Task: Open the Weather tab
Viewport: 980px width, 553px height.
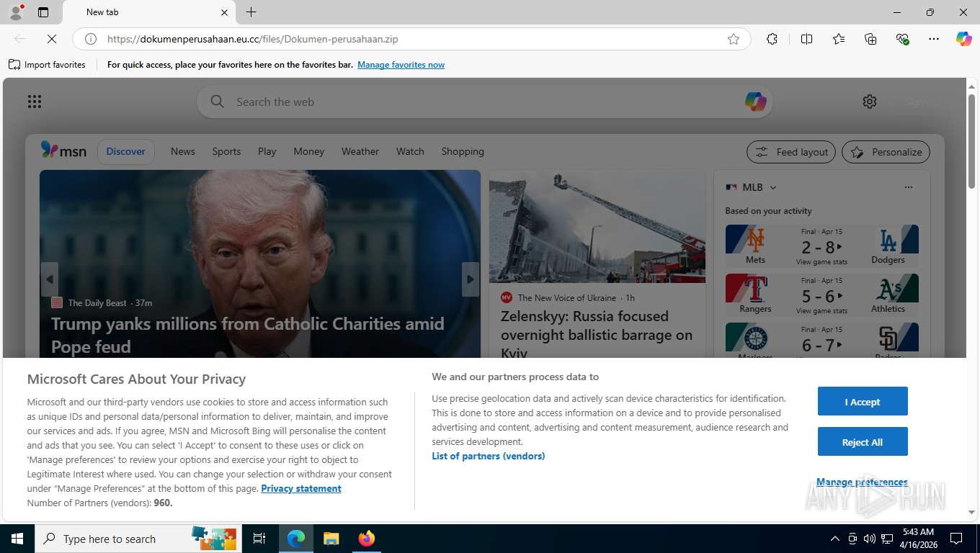Action: click(360, 151)
